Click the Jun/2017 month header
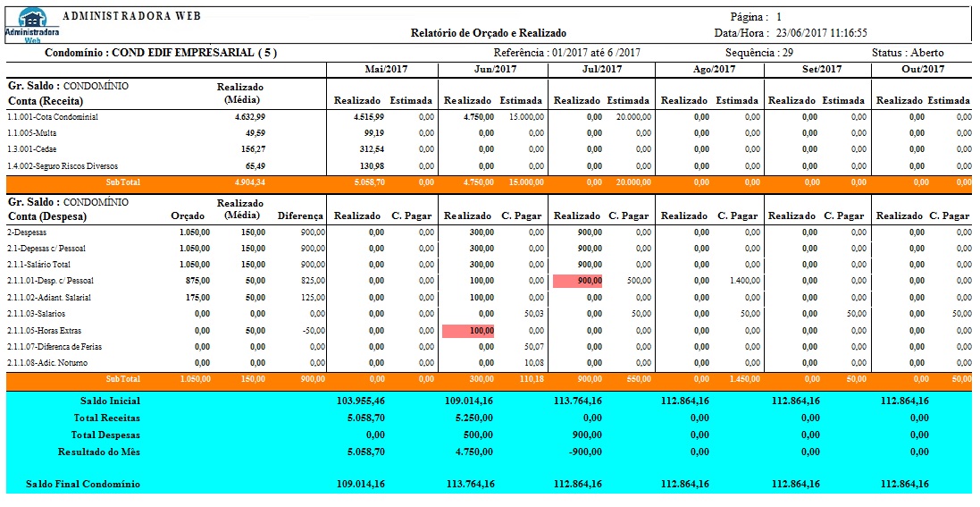The height and width of the screenshot is (507, 980). coord(496,70)
